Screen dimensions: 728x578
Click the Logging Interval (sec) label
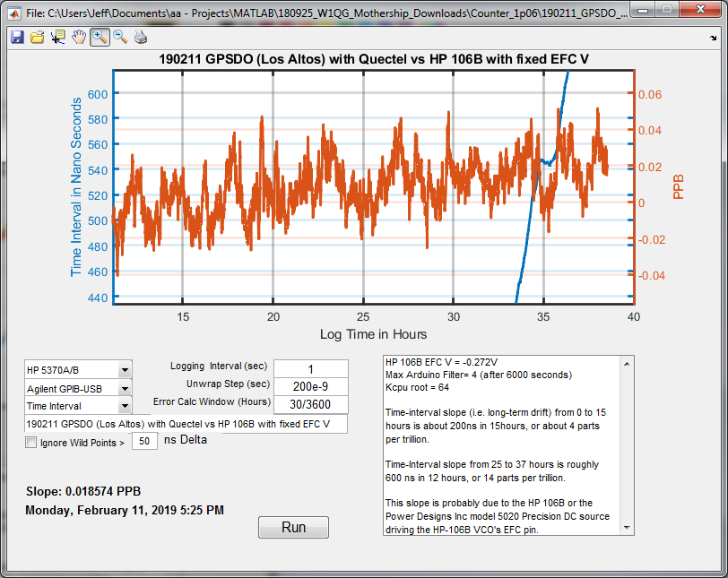click(x=219, y=366)
